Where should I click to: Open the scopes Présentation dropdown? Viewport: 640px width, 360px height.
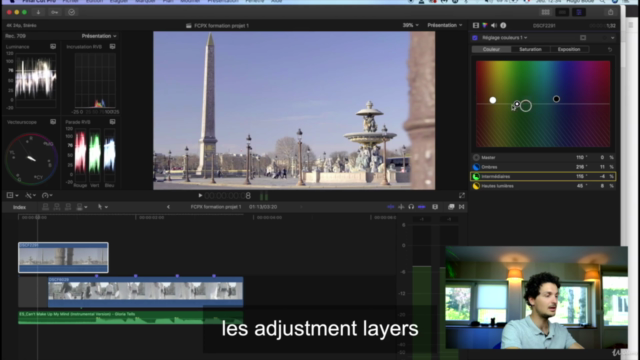(99, 36)
